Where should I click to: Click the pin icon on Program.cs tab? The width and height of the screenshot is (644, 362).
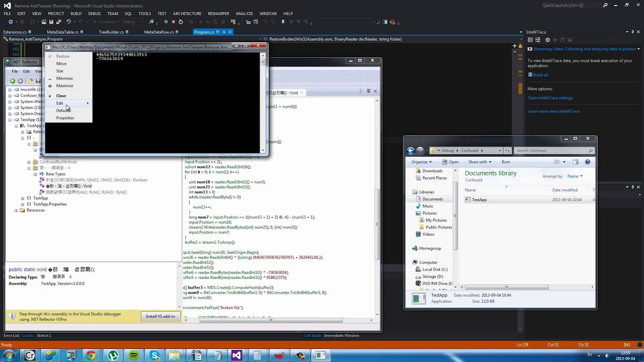(x=224, y=32)
